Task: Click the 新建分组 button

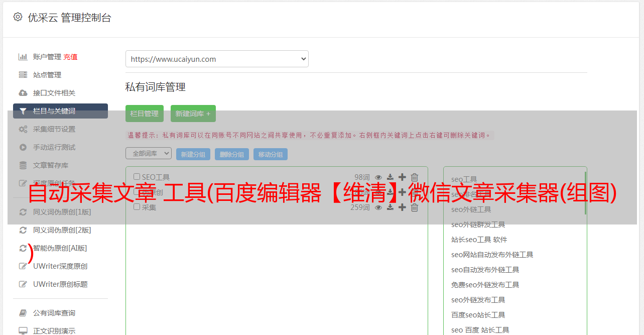Action: [193, 154]
